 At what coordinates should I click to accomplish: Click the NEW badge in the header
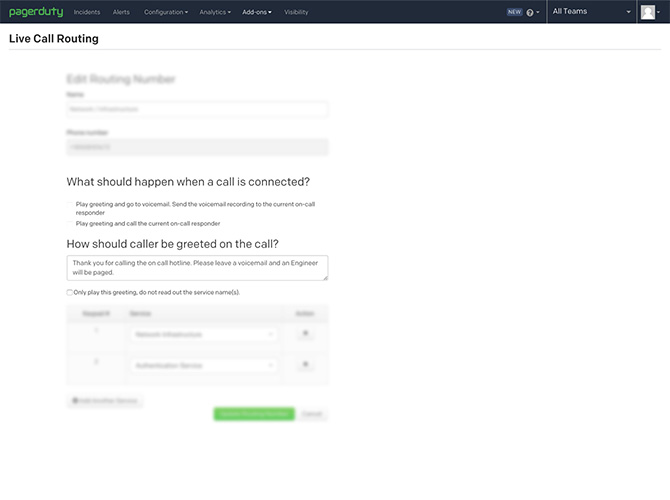[514, 12]
